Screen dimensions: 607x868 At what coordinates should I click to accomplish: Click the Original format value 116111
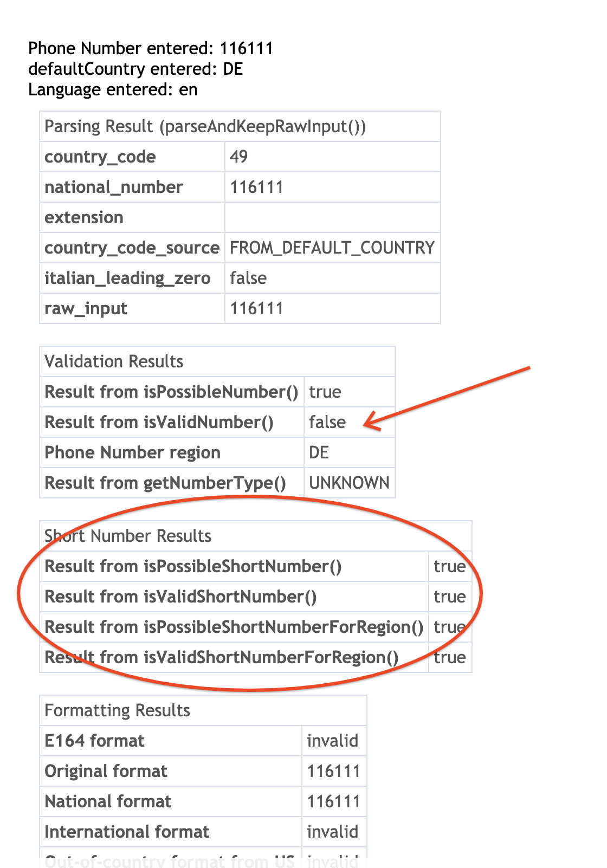coord(333,771)
